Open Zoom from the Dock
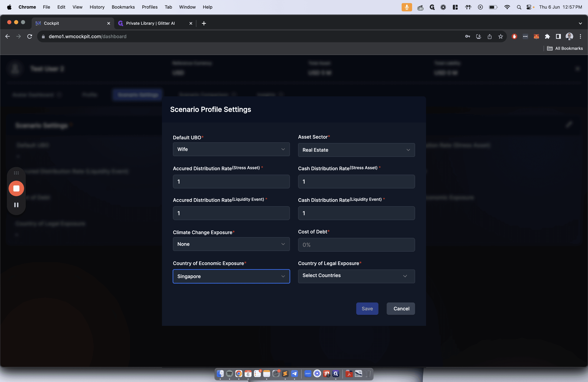588x382 pixels. (x=308, y=374)
